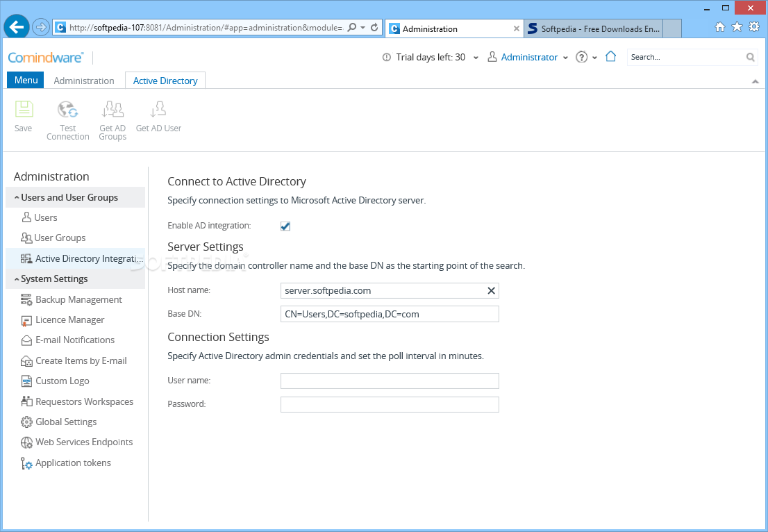Viewport: 768px width, 532px height.
Task: Clear Host name with the X icon
Action: click(491, 290)
